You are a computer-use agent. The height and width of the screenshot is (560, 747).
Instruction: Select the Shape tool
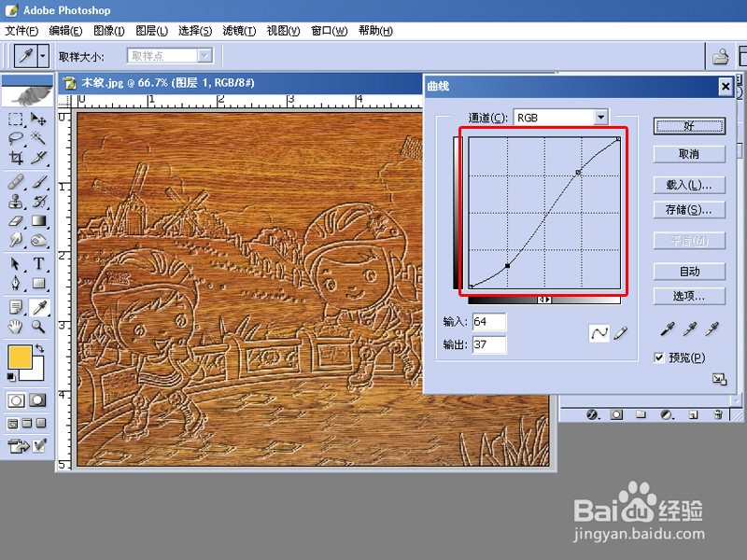38,283
